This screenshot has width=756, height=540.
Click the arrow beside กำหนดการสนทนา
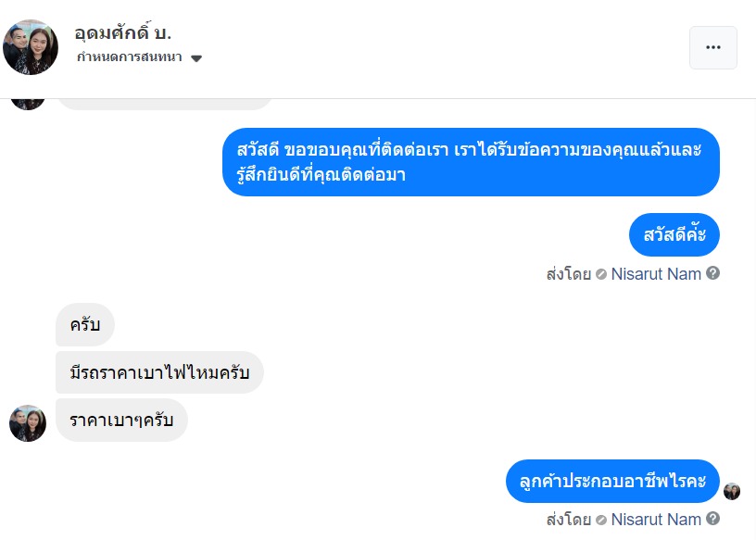(x=195, y=58)
